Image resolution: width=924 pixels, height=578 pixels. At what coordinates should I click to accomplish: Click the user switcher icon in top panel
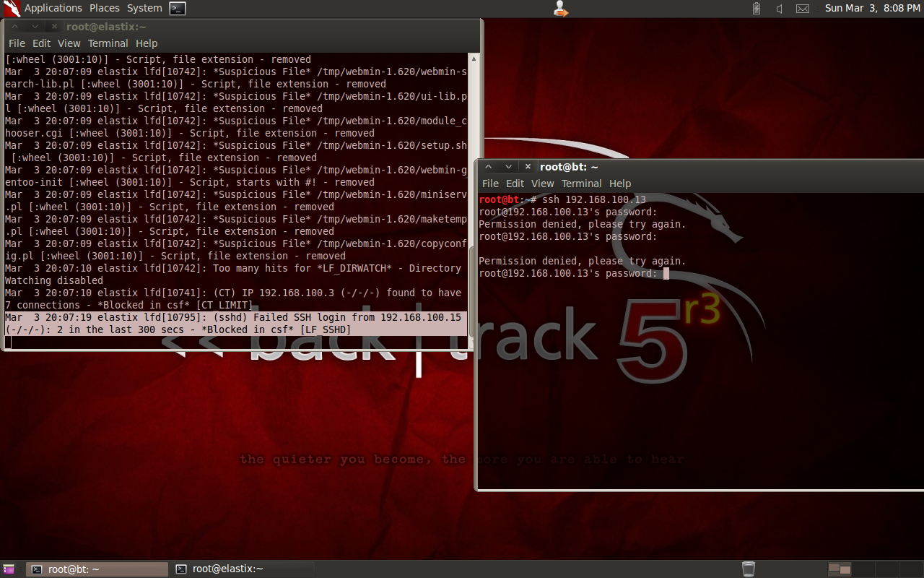(x=560, y=9)
